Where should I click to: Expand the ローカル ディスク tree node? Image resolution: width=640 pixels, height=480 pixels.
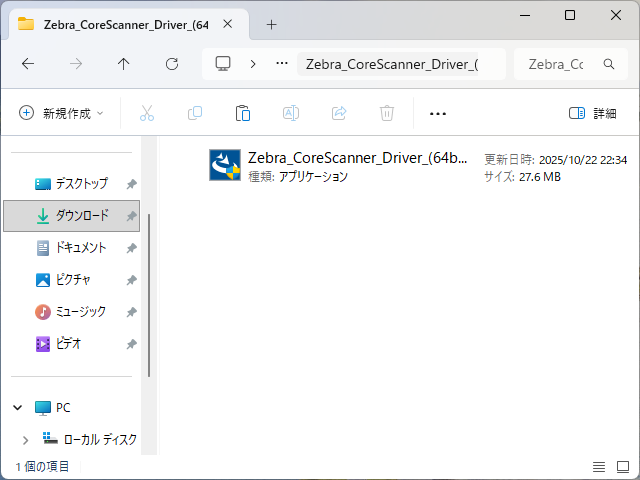25,439
